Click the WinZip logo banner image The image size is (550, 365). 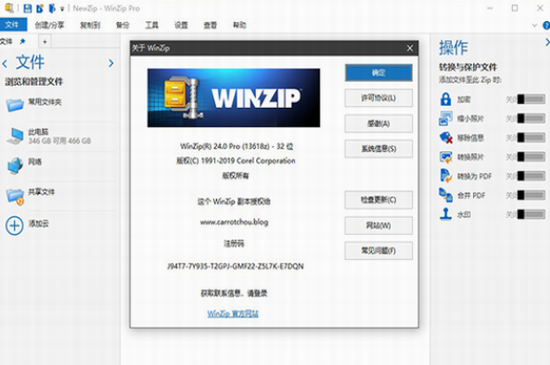(x=234, y=98)
